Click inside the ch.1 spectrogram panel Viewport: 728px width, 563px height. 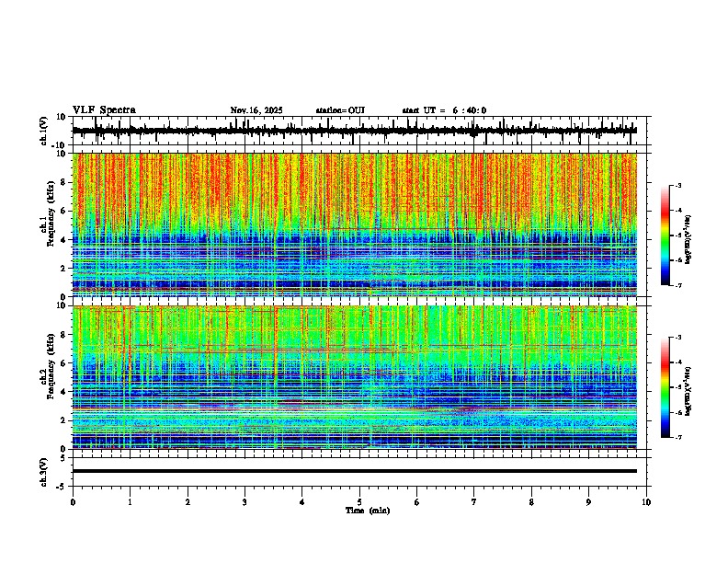[355, 224]
